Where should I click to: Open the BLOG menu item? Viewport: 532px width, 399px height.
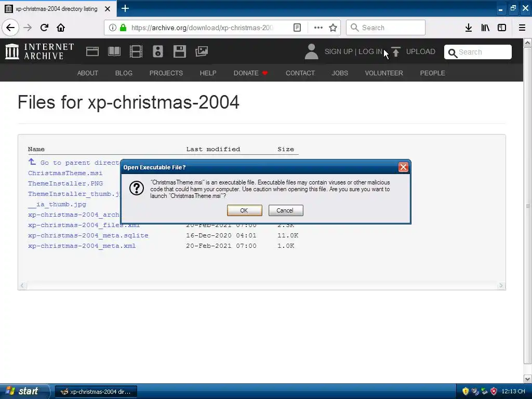pyautogui.click(x=124, y=73)
